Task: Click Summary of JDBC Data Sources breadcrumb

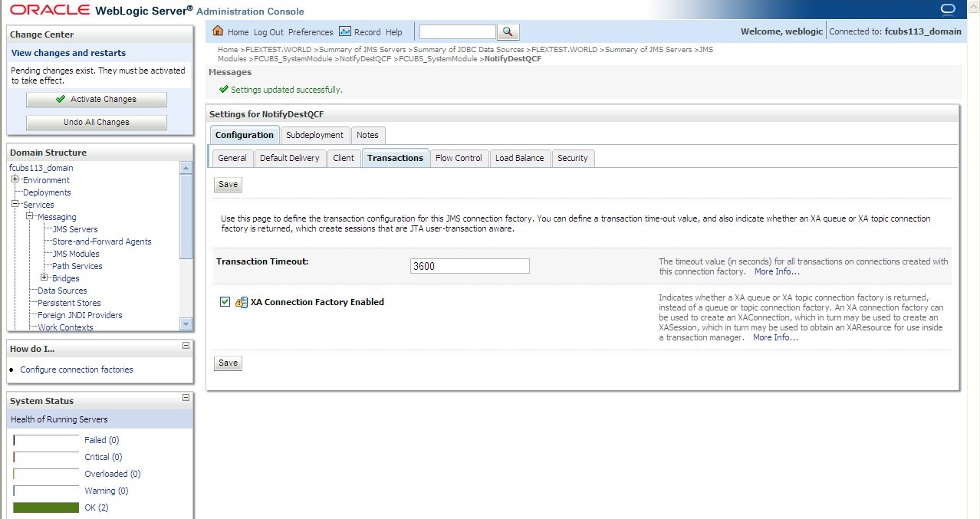Action: coord(469,50)
